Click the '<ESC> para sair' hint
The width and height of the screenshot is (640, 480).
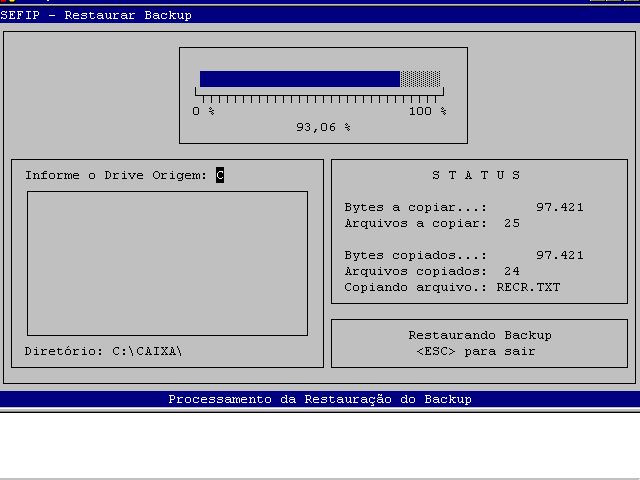pos(476,351)
